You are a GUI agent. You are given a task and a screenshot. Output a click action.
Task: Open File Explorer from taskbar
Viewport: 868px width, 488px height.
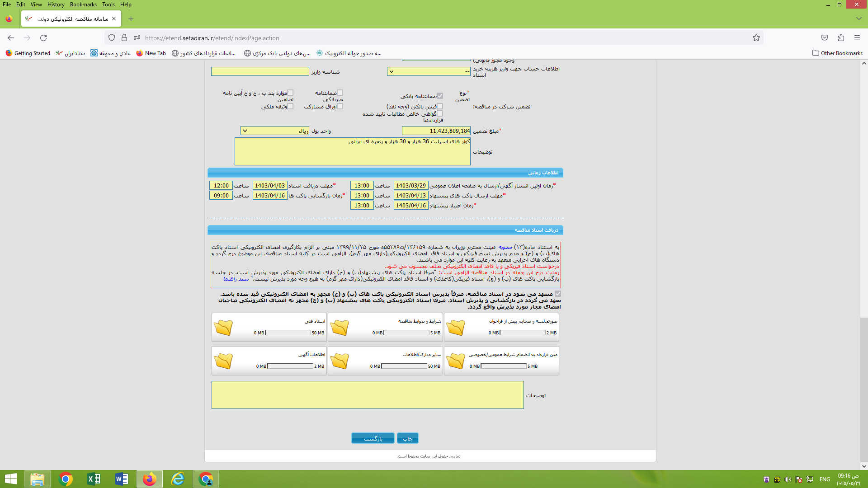click(38, 479)
